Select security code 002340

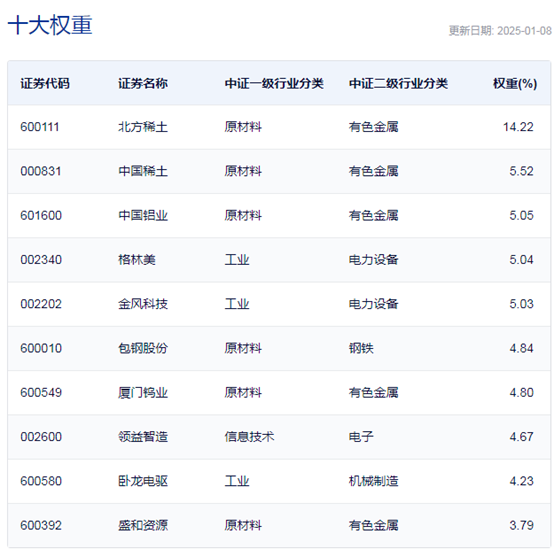pyautogui.click(x=41, y=260)
